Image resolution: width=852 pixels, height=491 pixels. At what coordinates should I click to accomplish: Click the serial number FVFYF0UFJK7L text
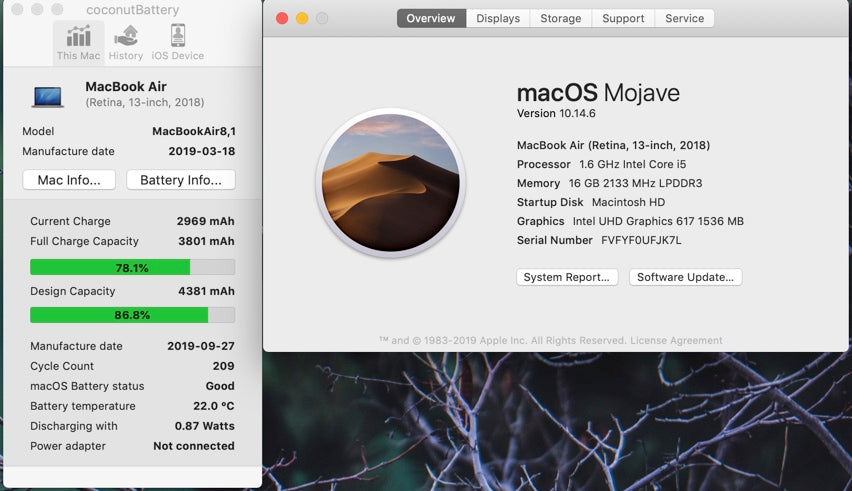click(x=641, y=240)
